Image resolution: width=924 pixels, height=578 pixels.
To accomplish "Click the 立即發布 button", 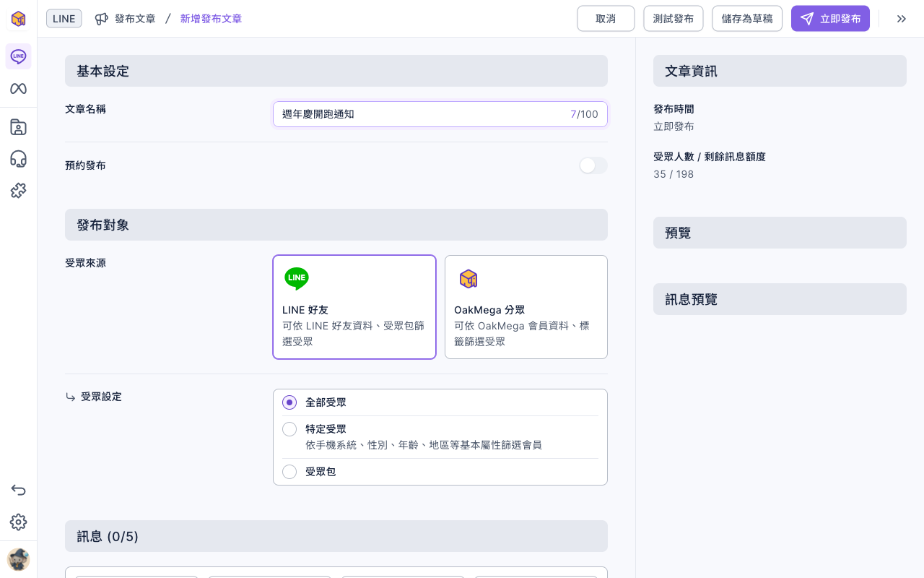I will (830, 19).
